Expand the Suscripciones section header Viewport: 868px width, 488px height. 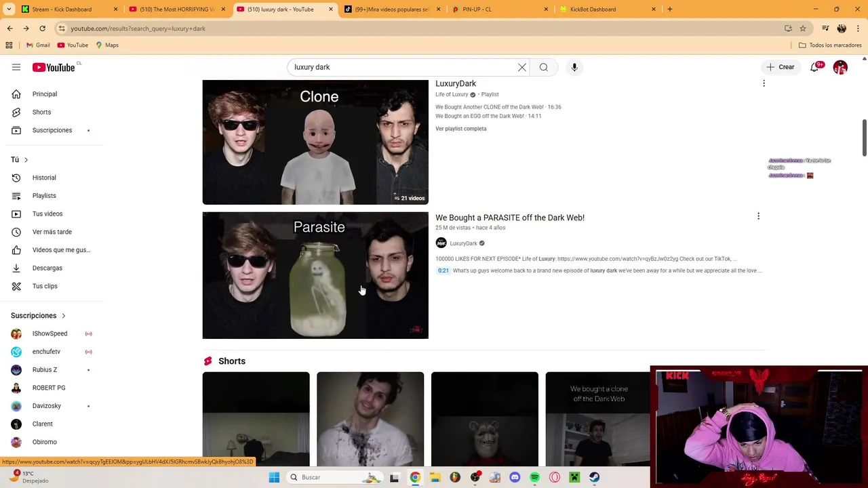[x=38, y=315]
